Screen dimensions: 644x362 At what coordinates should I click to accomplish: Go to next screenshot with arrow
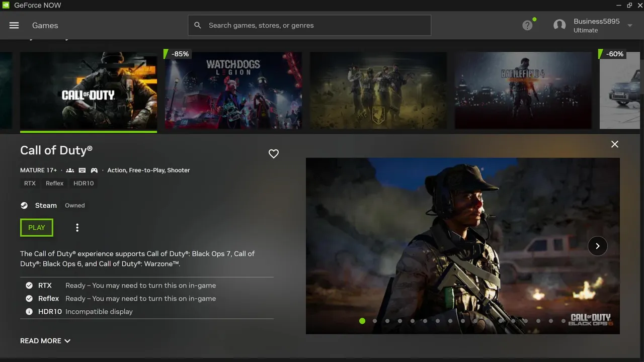click(x=598, y=246)
